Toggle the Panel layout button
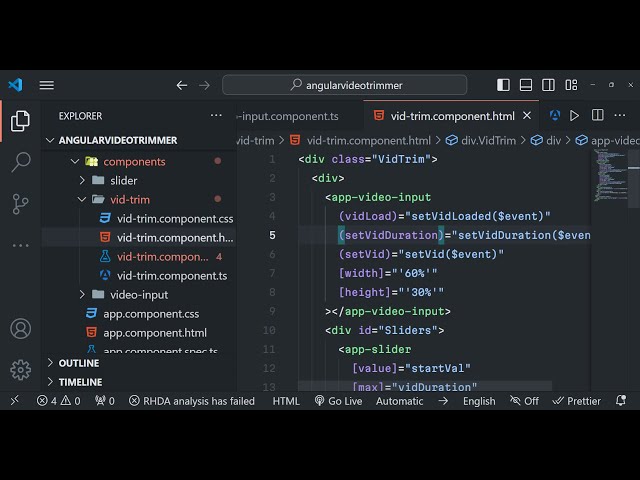 point(527,85)
